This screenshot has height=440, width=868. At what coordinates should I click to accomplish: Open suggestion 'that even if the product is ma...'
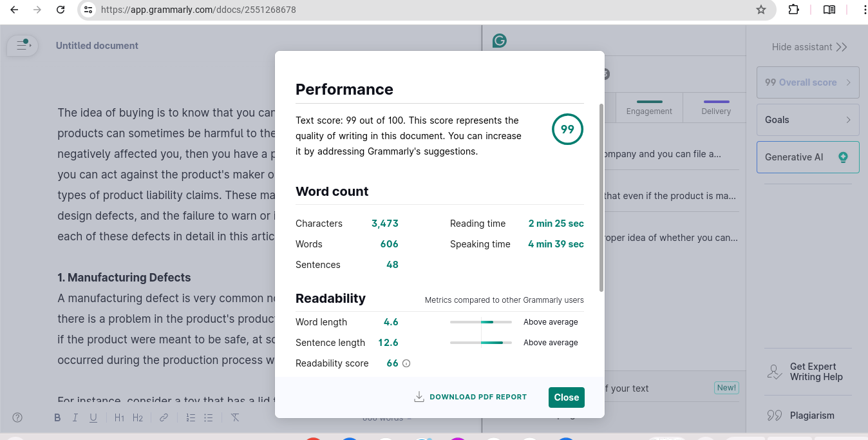click(670, 196)
